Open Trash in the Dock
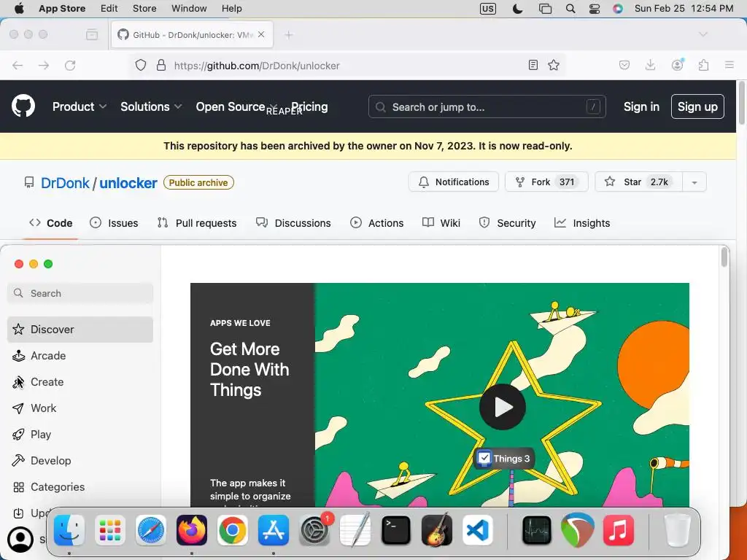This screenshot has height=560, width=747. 678,530
